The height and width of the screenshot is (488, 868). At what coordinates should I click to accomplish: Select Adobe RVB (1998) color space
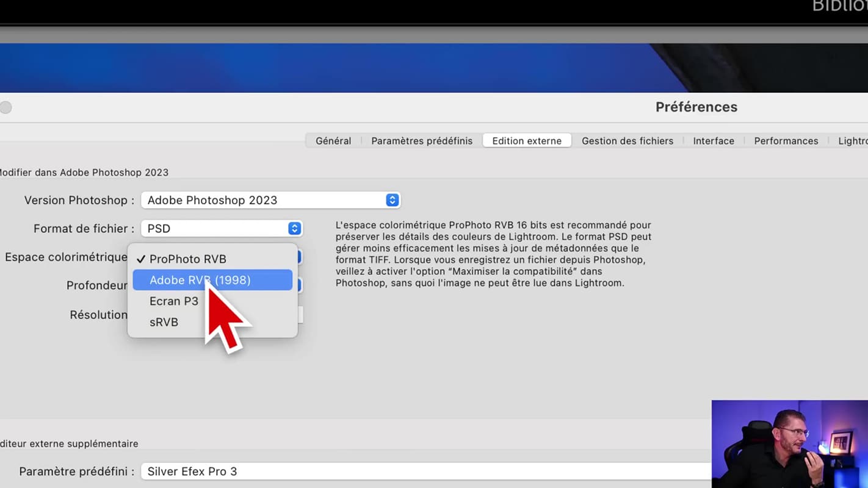212,280
